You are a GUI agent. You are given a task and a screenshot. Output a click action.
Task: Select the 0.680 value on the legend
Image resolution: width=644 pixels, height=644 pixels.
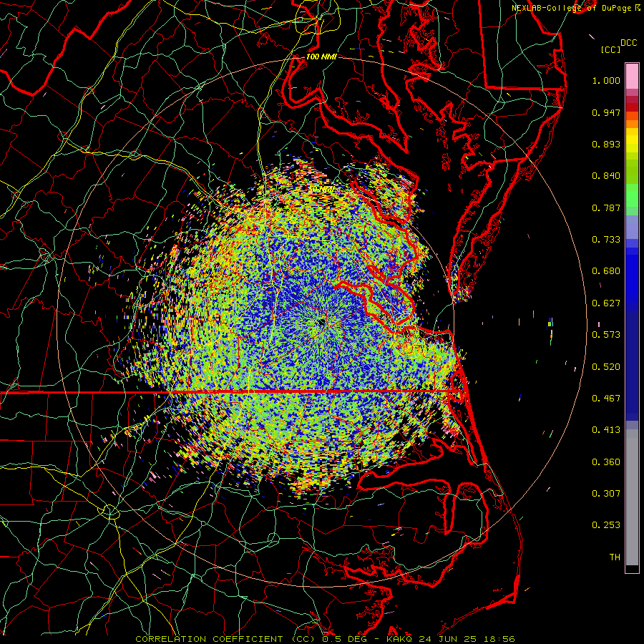pos(606,271)
